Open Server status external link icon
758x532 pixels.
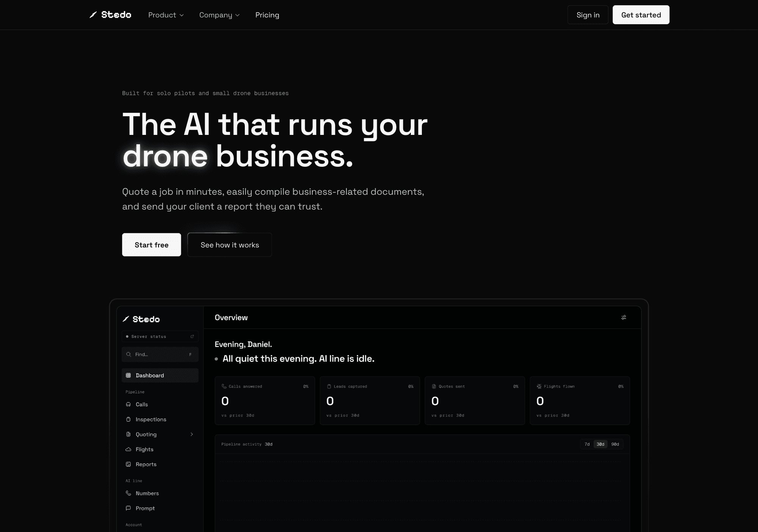[x=192, y=336]
